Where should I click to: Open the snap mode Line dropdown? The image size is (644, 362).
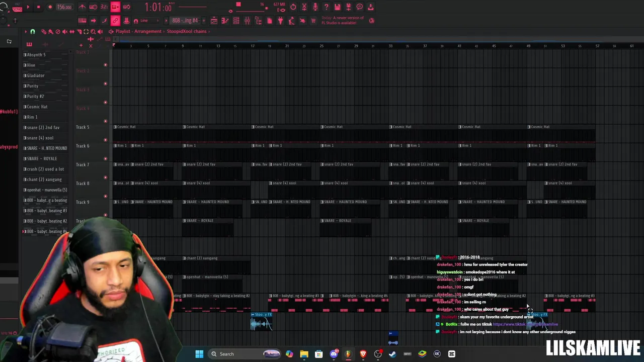[x=149, y=21]
